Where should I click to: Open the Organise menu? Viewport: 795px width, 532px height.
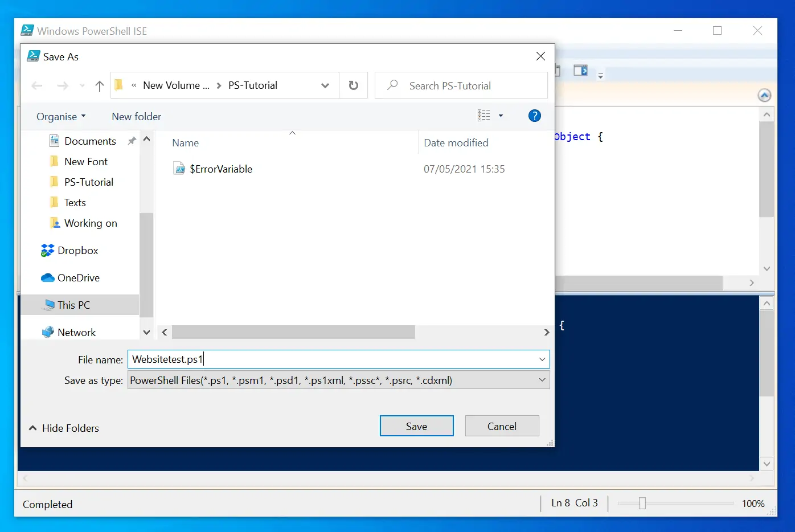coord(61,116)
